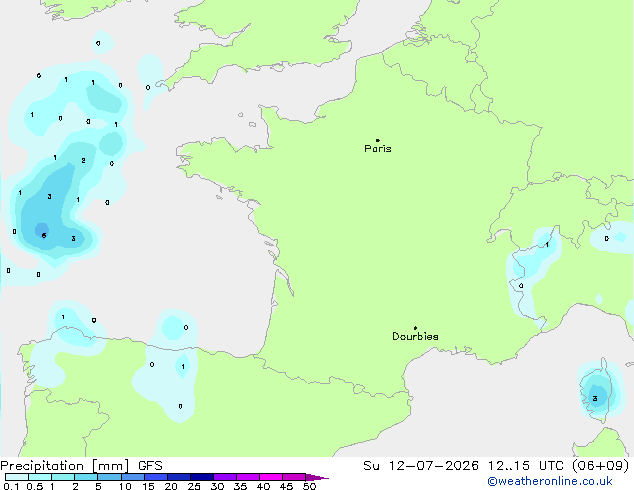
Task: Pick the 25–30 mm dark navy swatch
Action: (201, 477)
